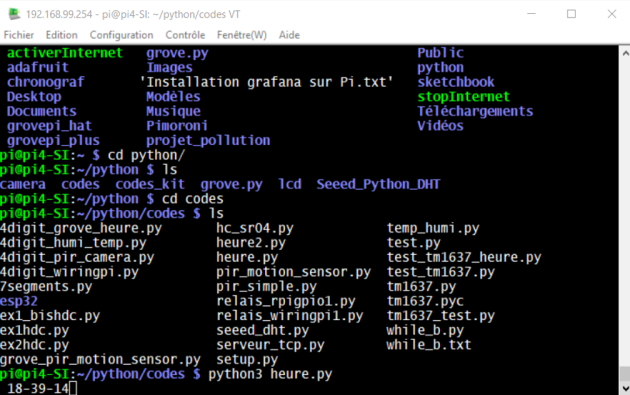Click the Public directory name
Image resolution: width=630 pixels, height=395 pixels.
pos(440,53)
